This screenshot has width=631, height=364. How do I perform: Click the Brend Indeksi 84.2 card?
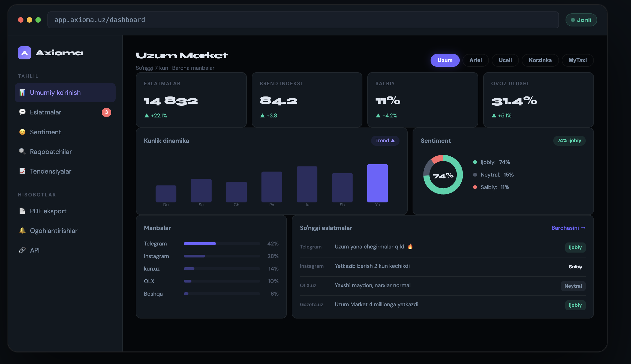click(x=307, y=100)
